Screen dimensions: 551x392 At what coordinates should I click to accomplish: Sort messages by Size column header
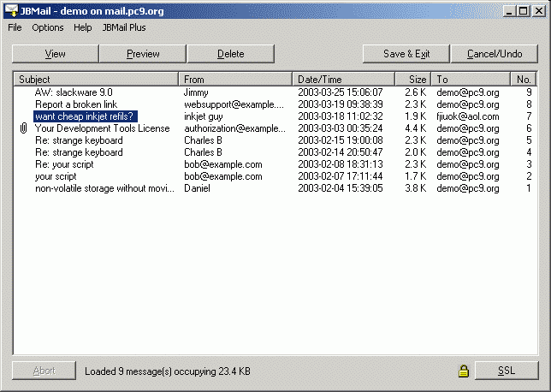coord(412,80)
